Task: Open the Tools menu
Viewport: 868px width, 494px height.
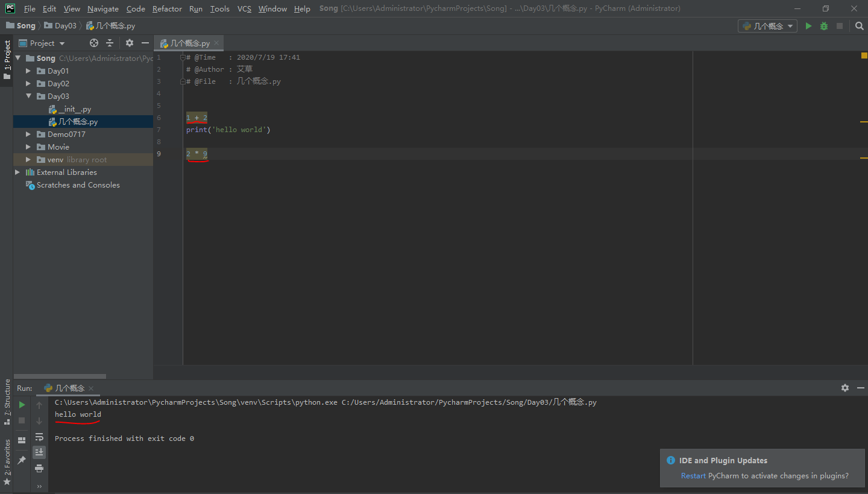Action: point(220,8)
